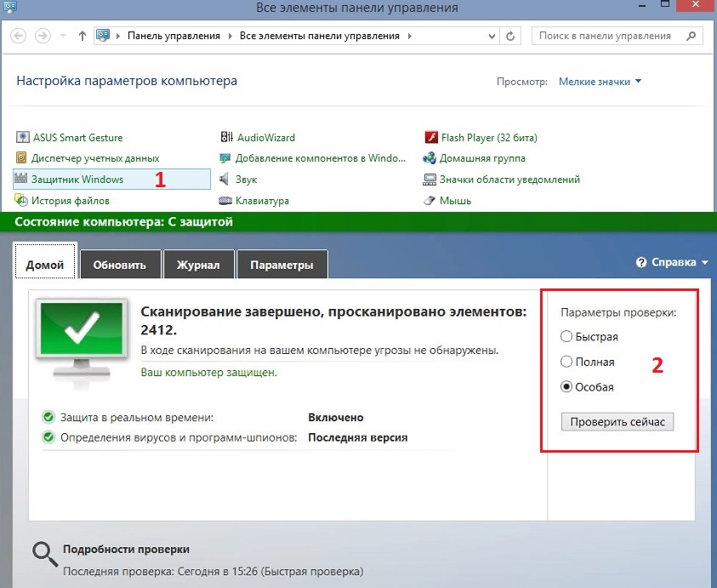Click Последняя проверка: Сегодня в 15:26 text
This screenshot has height=588, width=717.
[213, 572]
